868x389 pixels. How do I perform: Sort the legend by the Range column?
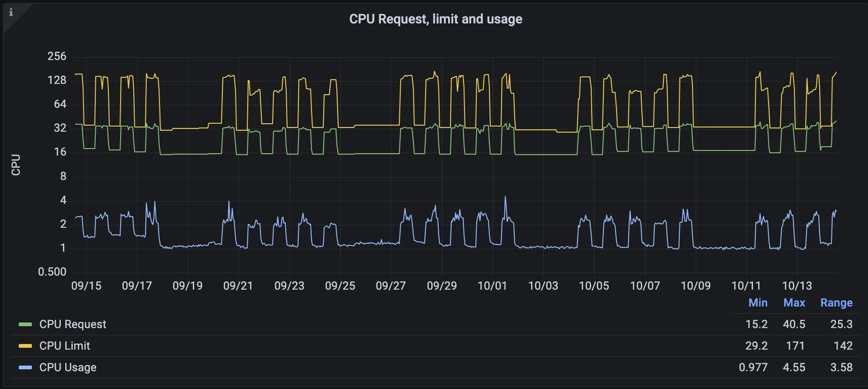pos(836,303)
